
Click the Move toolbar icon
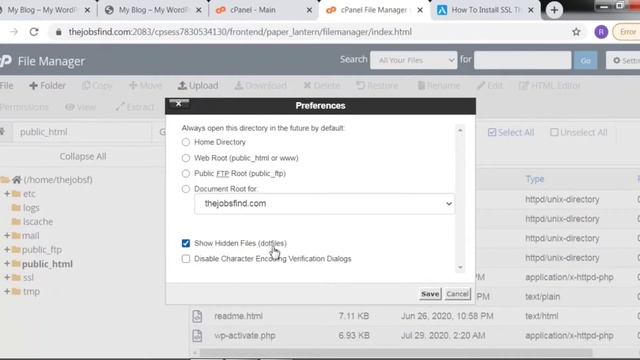pos(145,86)
